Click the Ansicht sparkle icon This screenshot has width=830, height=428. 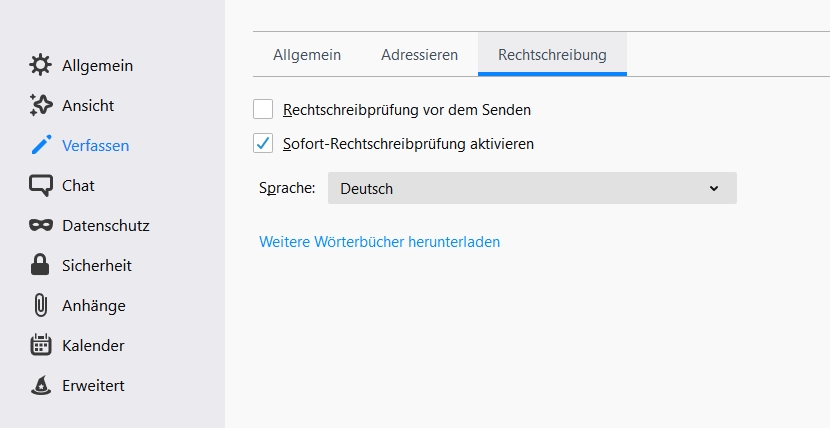click(x=41, y=106)
